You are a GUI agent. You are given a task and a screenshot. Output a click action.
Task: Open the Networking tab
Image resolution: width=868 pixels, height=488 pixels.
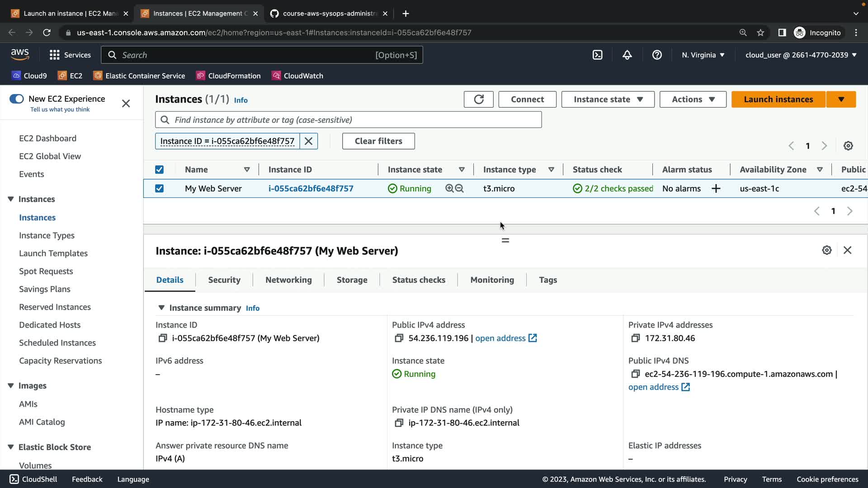point(288,280)
